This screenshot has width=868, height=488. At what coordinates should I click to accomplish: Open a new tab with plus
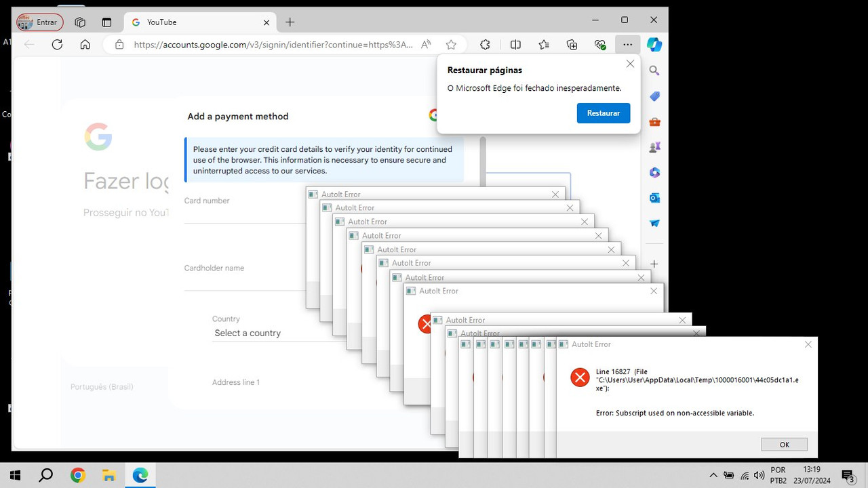coord(290,22)
